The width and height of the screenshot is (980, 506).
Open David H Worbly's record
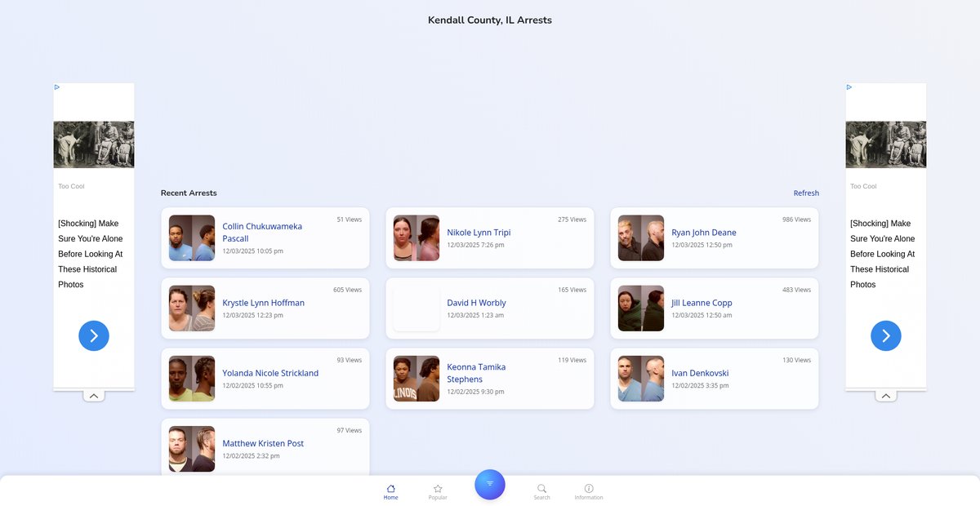[x=490, y=308]
